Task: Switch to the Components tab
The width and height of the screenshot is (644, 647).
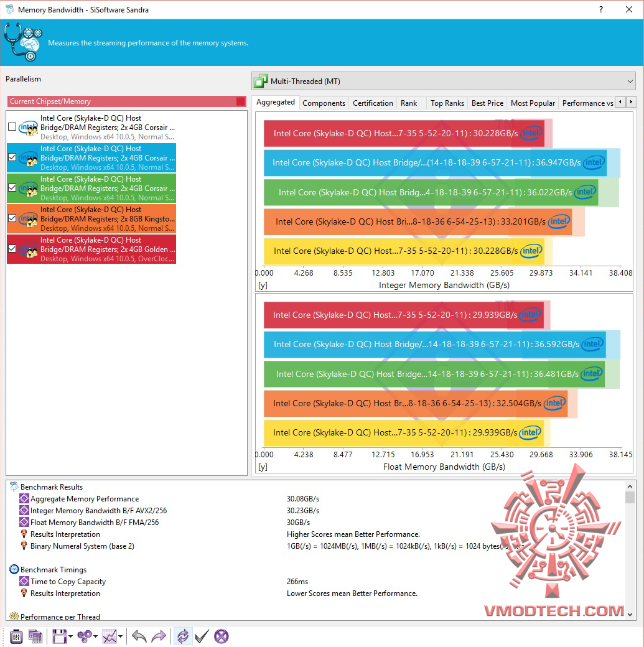Action: (x=324, y=103)
